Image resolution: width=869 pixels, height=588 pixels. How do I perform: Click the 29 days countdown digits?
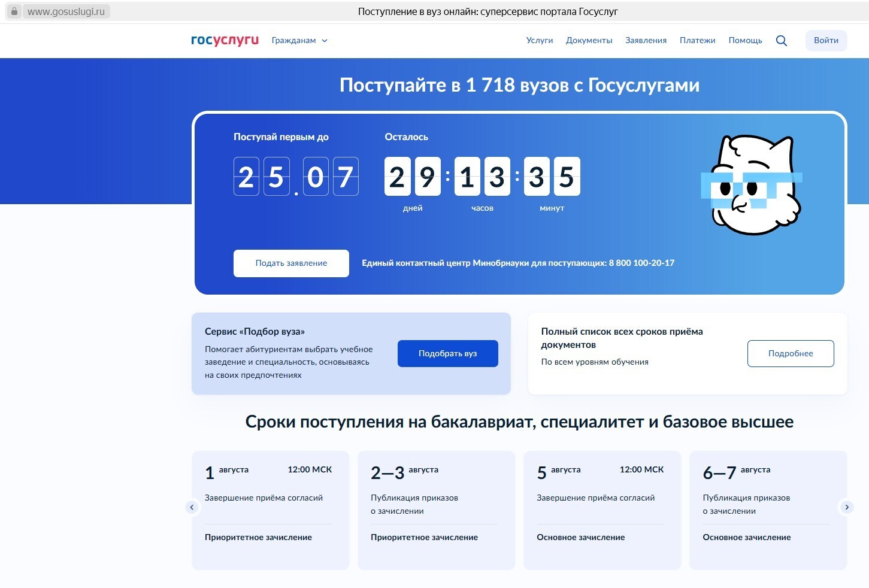[x=412, y=177]
